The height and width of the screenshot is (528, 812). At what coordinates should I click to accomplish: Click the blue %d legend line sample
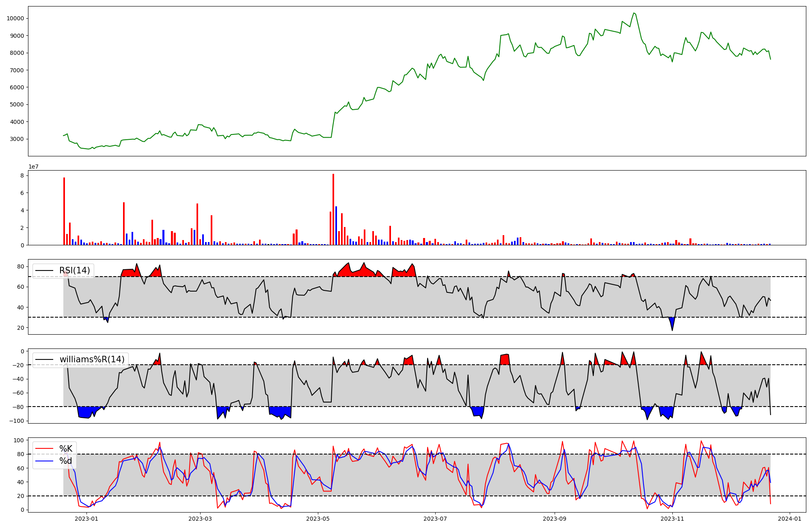click(44, 461)
